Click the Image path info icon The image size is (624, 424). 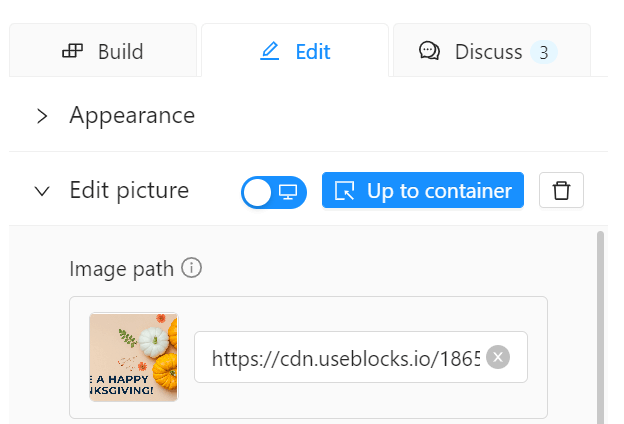pos(191,268)
